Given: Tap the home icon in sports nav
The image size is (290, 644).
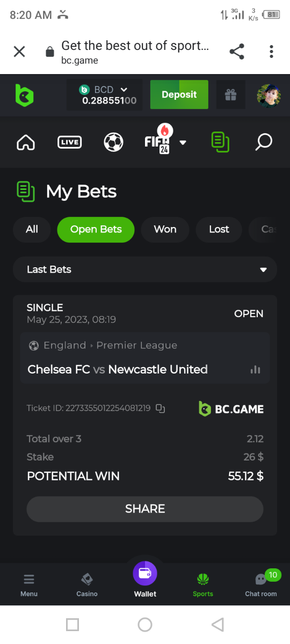Looking at the screenshot, I should [26, 142].
